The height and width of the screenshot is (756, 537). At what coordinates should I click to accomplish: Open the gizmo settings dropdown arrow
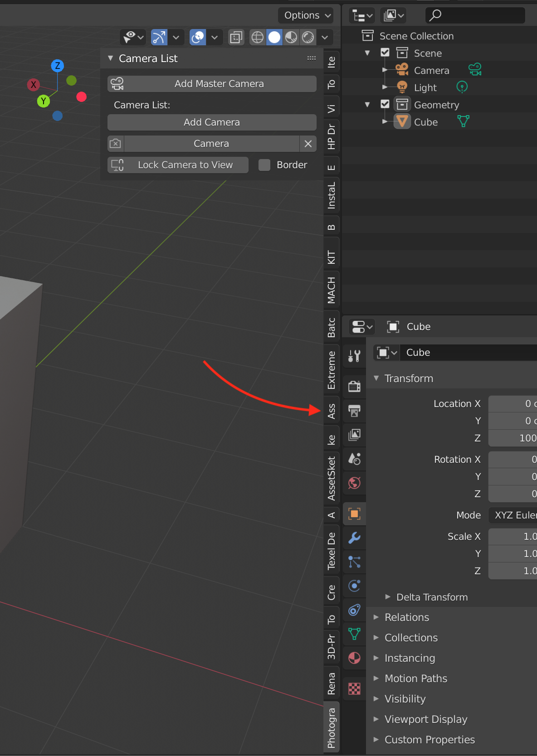click(x=176, y=37)
